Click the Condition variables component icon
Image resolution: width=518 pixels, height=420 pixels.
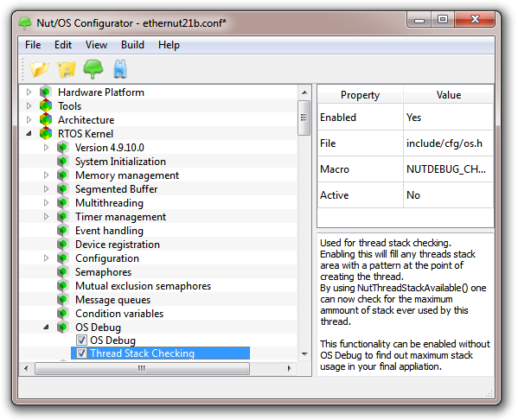point(63,314)
